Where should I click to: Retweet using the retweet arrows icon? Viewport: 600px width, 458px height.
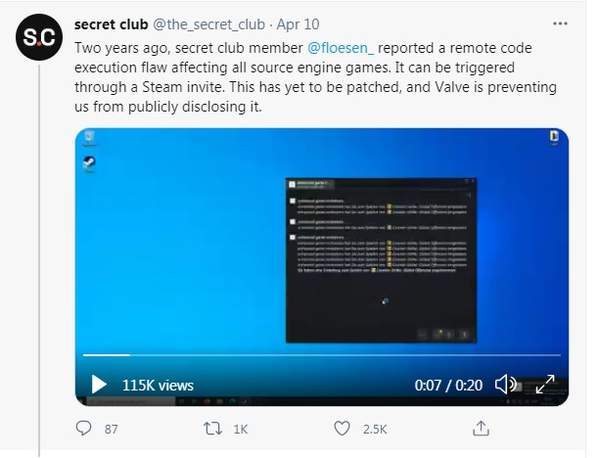[213, 429]
